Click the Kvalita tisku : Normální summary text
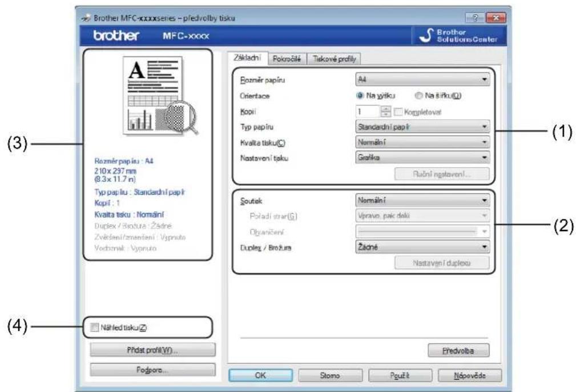The image size is (576, 392). 129,215
